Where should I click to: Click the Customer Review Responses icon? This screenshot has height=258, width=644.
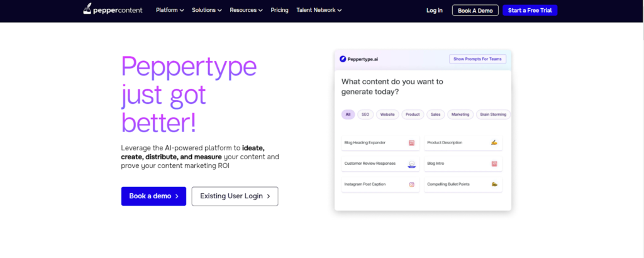coord(411,164)
